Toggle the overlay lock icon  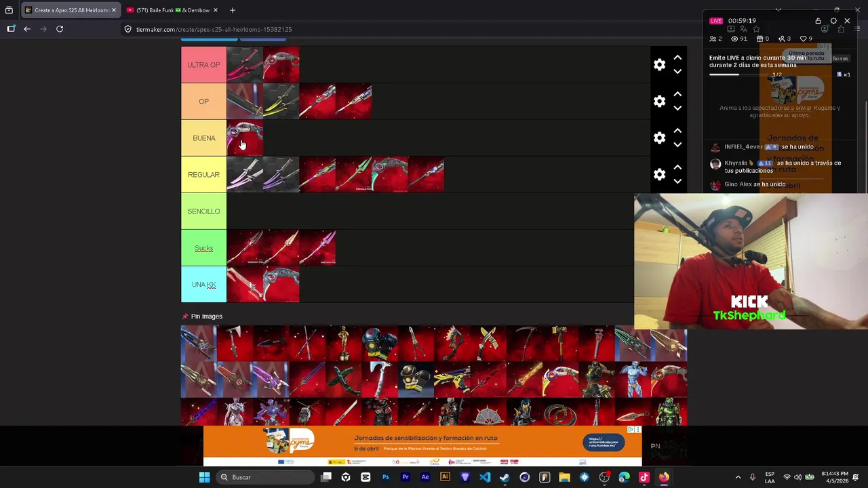point(818,21)
